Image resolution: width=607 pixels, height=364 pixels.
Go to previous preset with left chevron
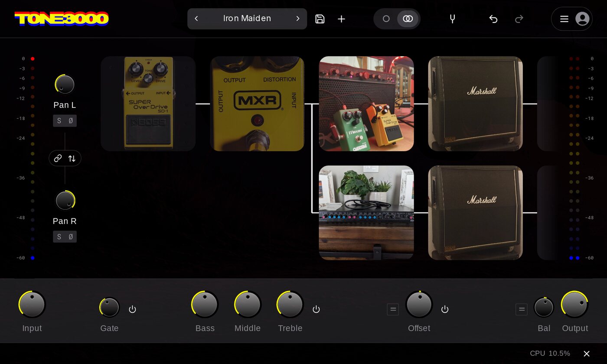point(196,19)
